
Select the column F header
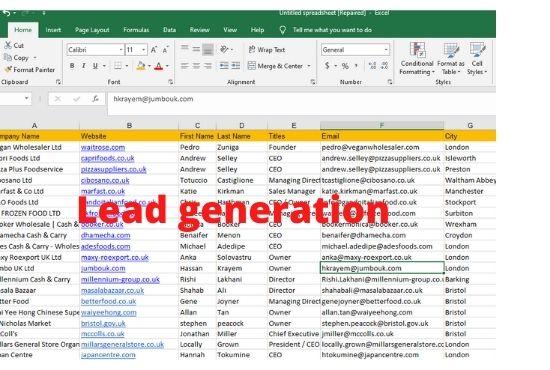(382, 125)
